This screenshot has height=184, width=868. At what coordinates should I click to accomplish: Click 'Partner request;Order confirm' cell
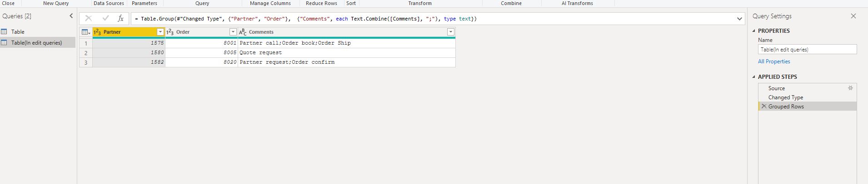tap(347, 62)
